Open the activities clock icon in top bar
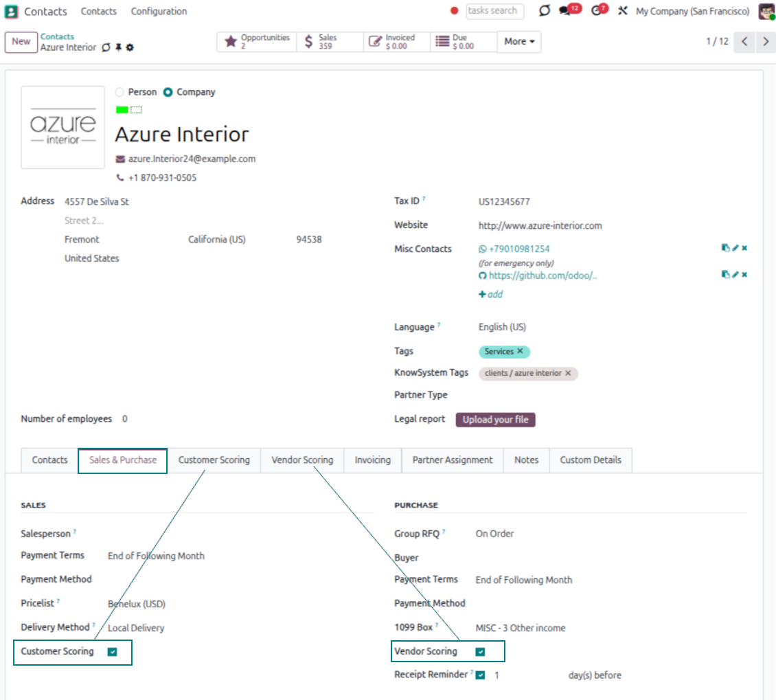This screenshot has height=700, width=776. click(x=596, y=11)
